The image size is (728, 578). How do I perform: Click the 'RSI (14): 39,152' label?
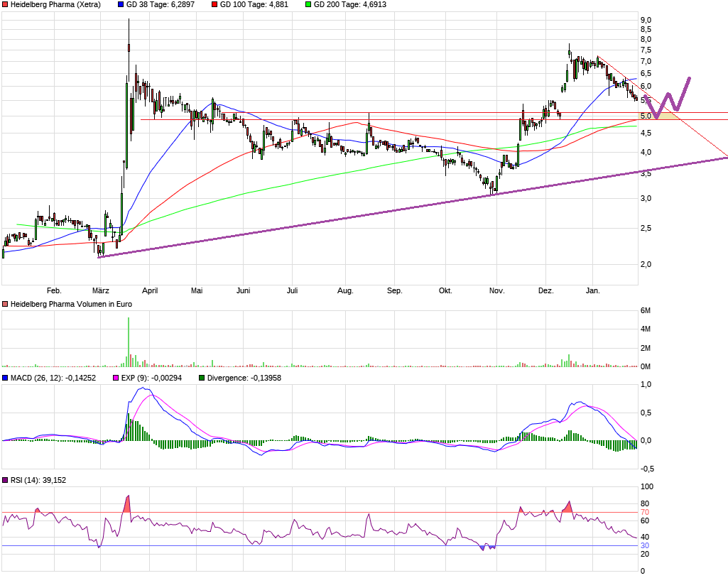pos(38,480)
